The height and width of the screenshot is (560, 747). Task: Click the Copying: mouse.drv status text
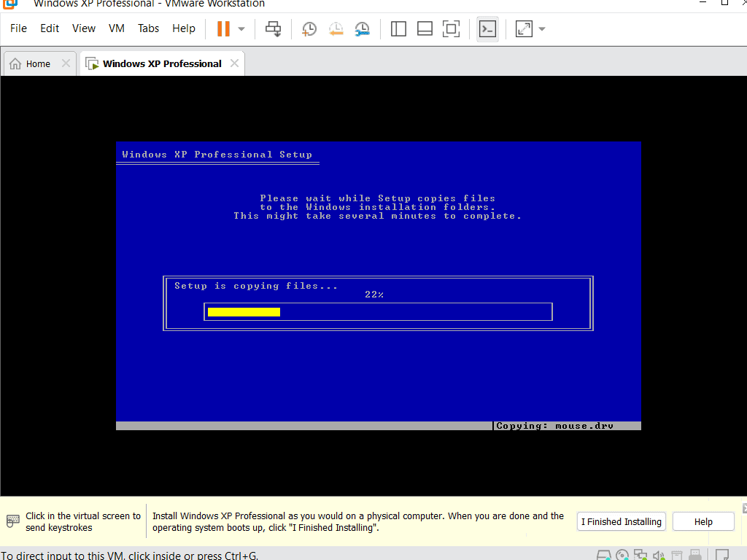point(554,426)
